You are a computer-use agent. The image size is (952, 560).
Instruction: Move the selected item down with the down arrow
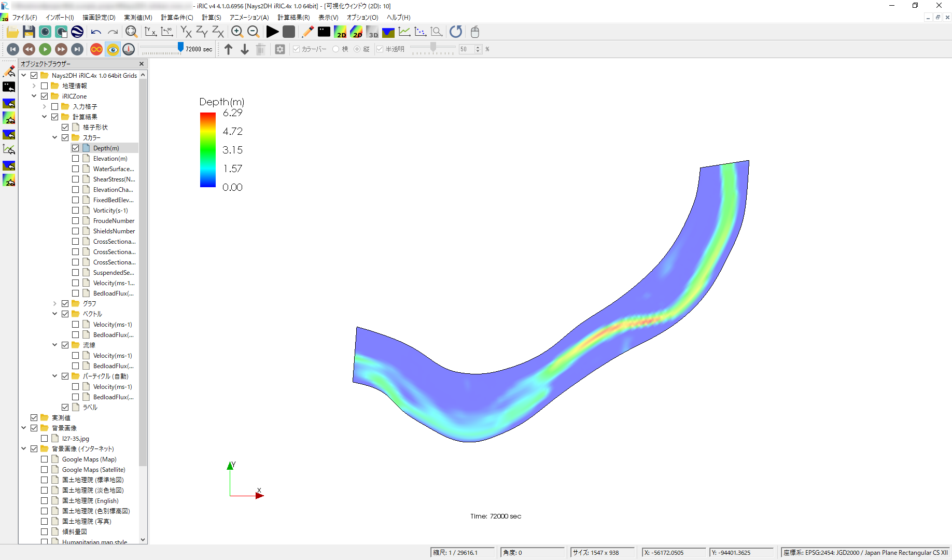tap(245, 49)
